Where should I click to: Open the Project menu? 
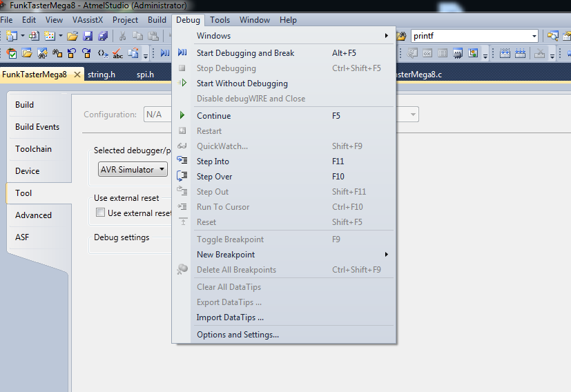125,20
